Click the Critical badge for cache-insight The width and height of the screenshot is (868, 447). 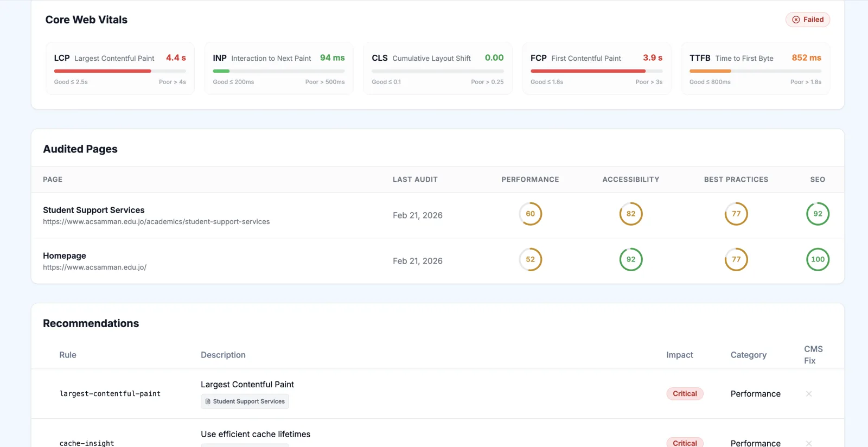(x=685, y=442)
